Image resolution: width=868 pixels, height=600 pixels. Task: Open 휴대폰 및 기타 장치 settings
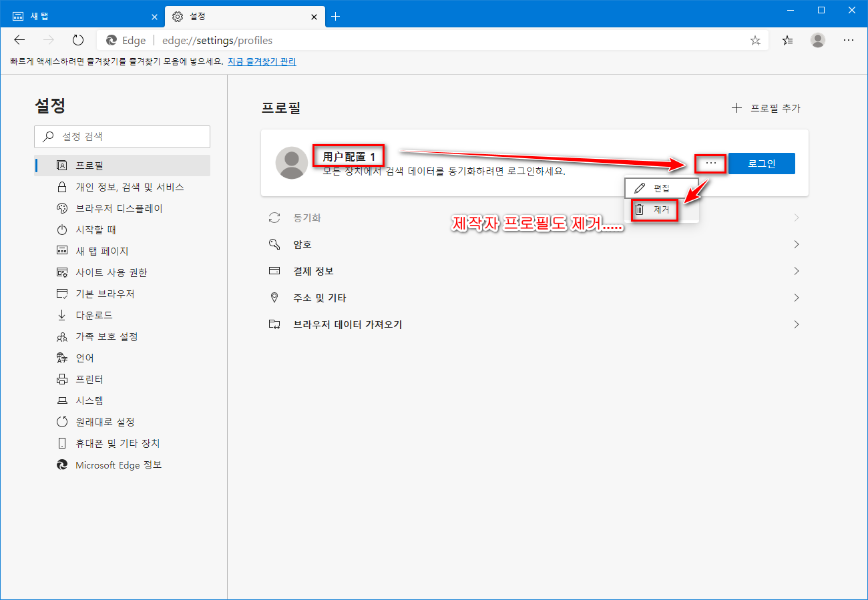122,443
